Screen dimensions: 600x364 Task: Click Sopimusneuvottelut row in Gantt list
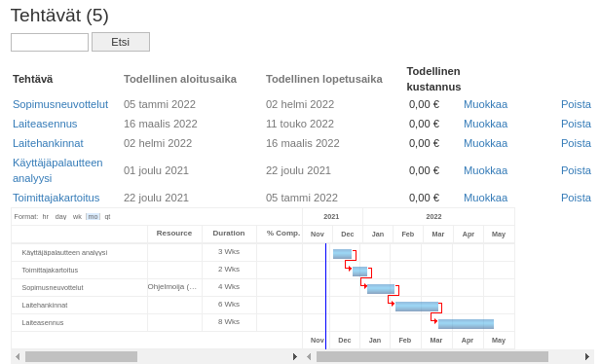53,287
